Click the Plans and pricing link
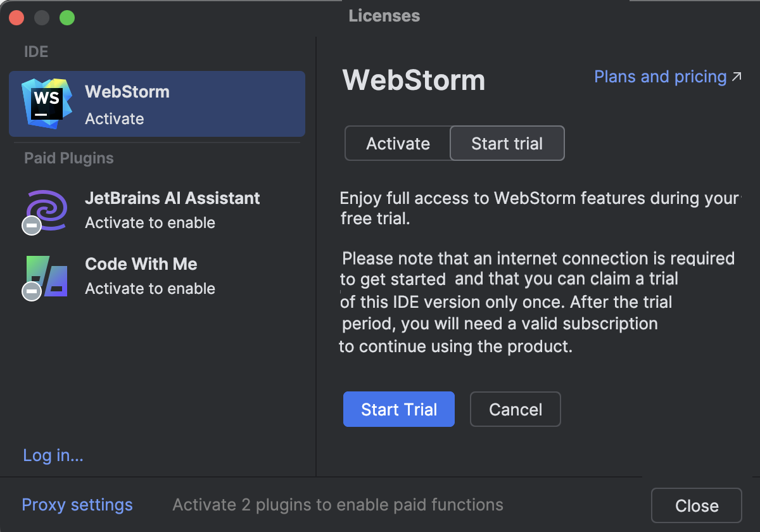Image resolution: width=760 pixels, height=532 pixels. tap(659, 76)
